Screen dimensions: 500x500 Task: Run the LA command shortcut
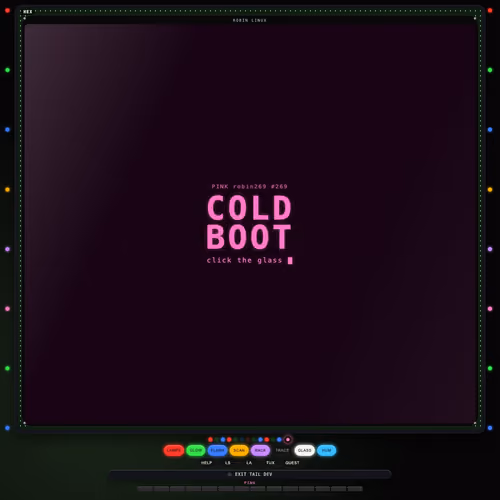point(249,463)
